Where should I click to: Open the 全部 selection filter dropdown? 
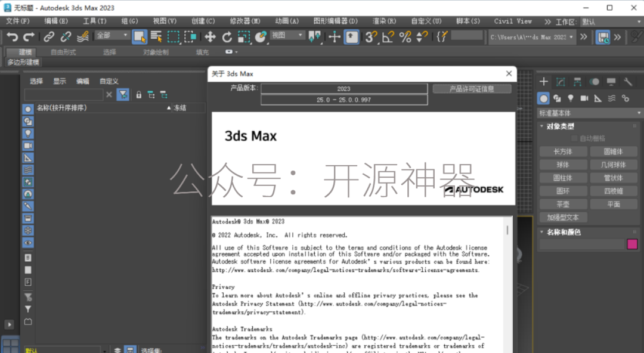tap(112, 36)
